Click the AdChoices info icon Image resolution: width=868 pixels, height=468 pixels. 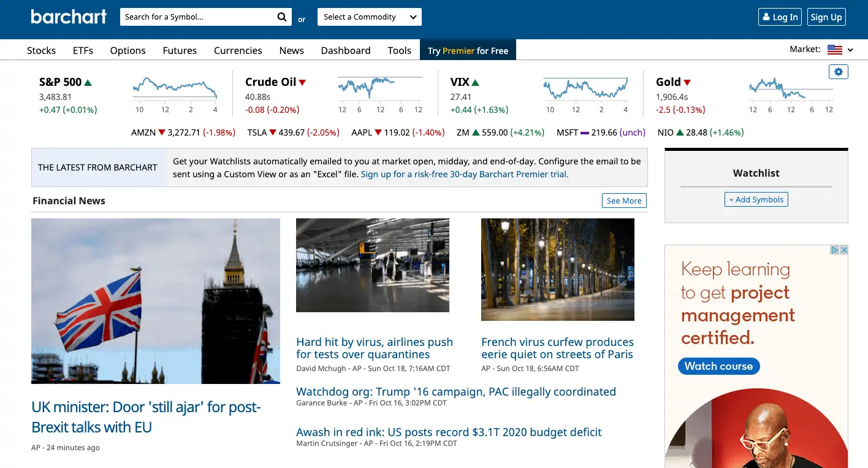(x=835, y=250)
